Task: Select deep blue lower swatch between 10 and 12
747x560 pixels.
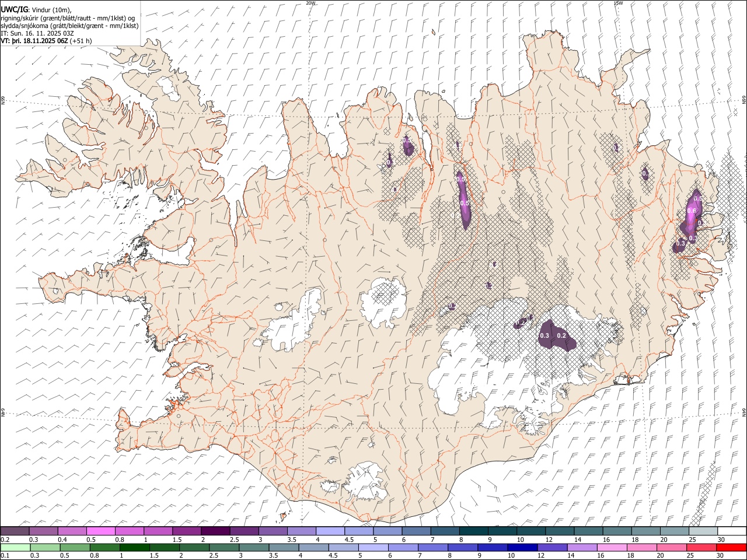Action: pos(522,547)
